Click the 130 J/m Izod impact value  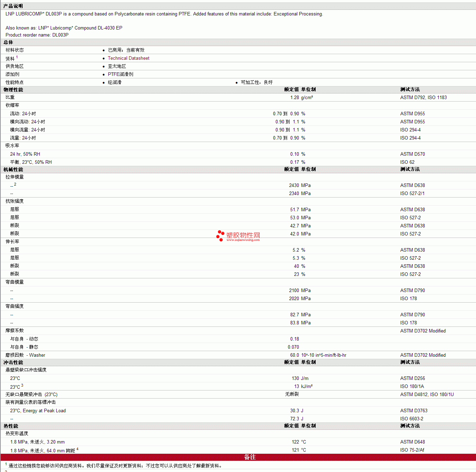(x=300, y=379)
